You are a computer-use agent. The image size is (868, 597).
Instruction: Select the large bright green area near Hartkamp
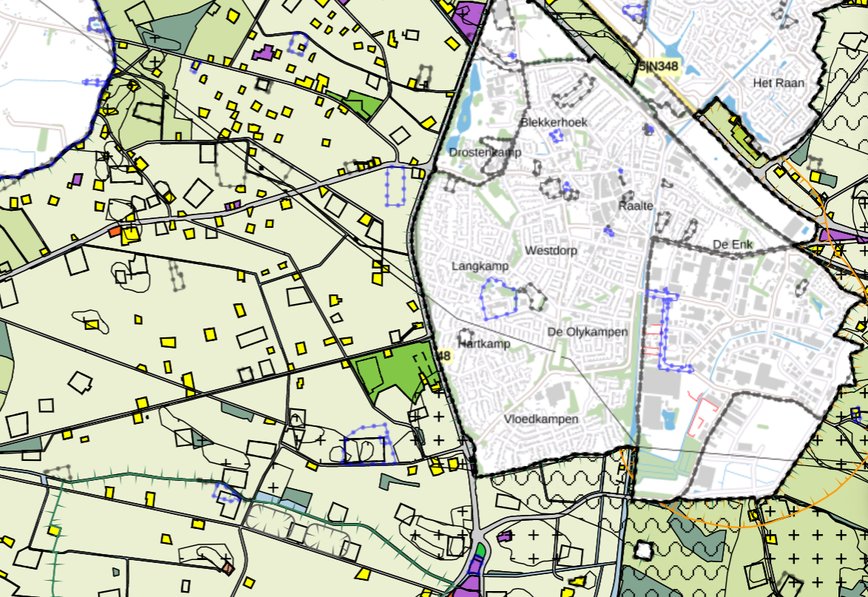click(x=397, y=371)
